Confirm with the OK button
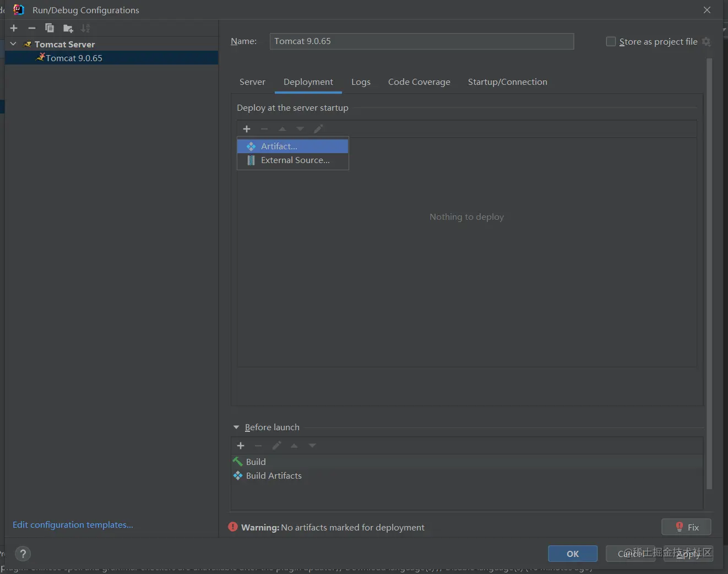728x574 pixels. coord(573,554)
